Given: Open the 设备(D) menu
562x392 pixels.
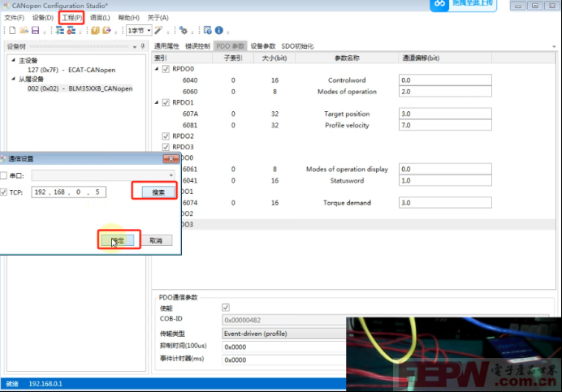Looking at the screenshot, I should pos(43,18).
